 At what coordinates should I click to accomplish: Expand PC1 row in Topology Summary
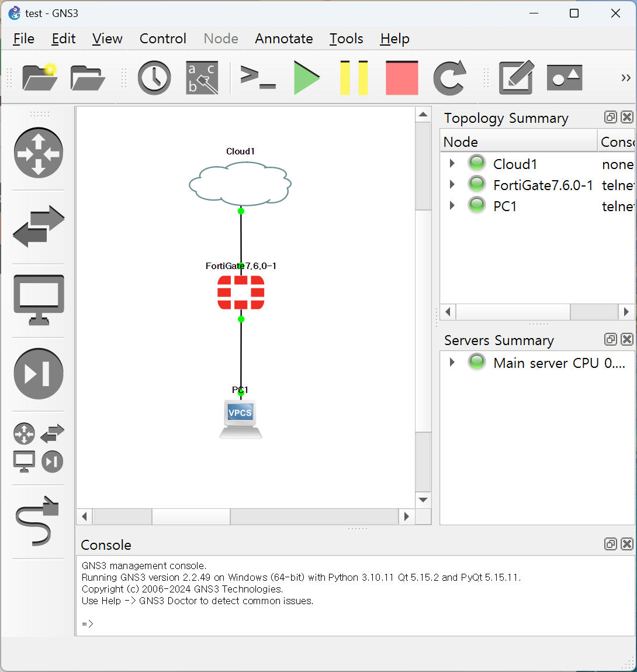click(452, 205)
